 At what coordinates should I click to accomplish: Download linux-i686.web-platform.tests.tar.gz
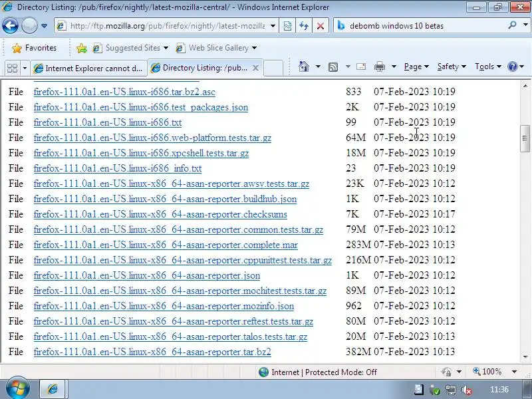click(152, 138)
